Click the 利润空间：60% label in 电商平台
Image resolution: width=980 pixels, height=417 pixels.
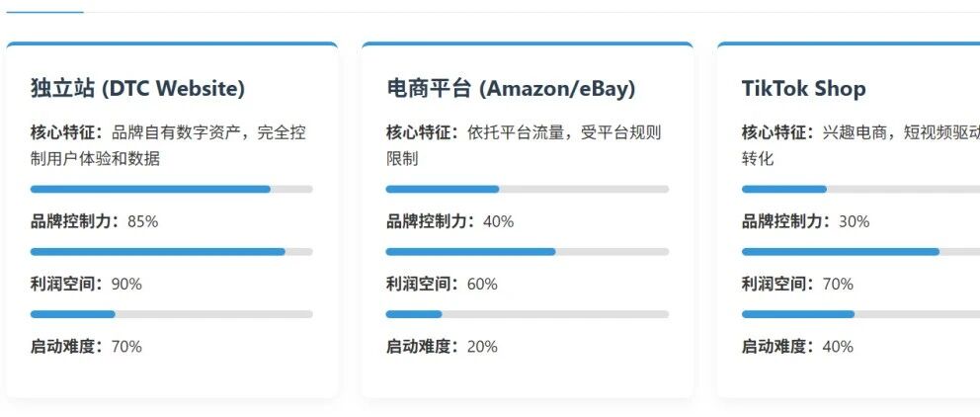pos(442,284)
